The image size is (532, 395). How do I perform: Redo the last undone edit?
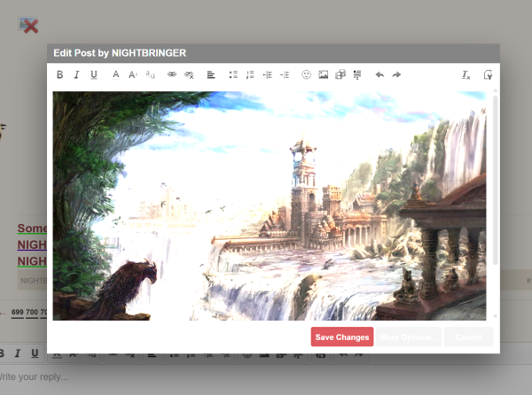tap(396, 75)
